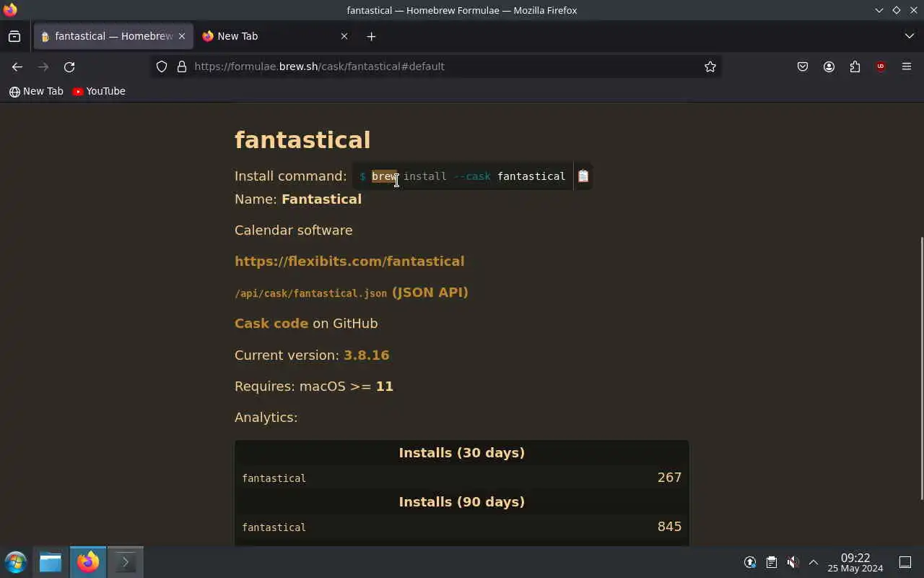Click the volume tray icon

tap(793, 562)
